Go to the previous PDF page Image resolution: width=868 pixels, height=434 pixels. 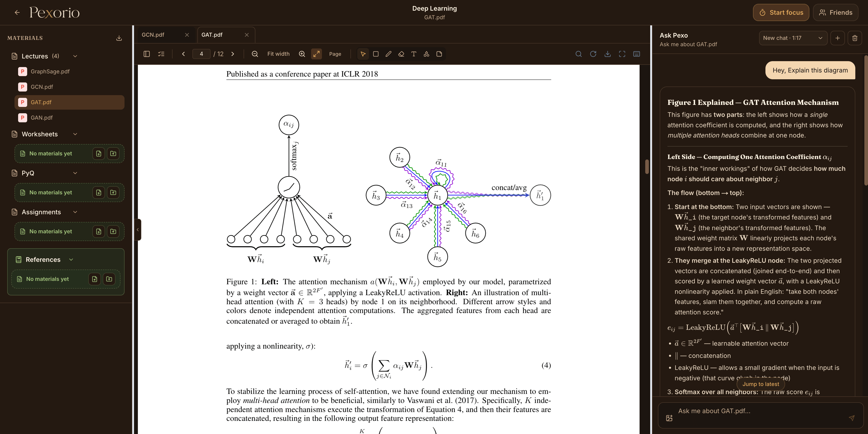184,54
